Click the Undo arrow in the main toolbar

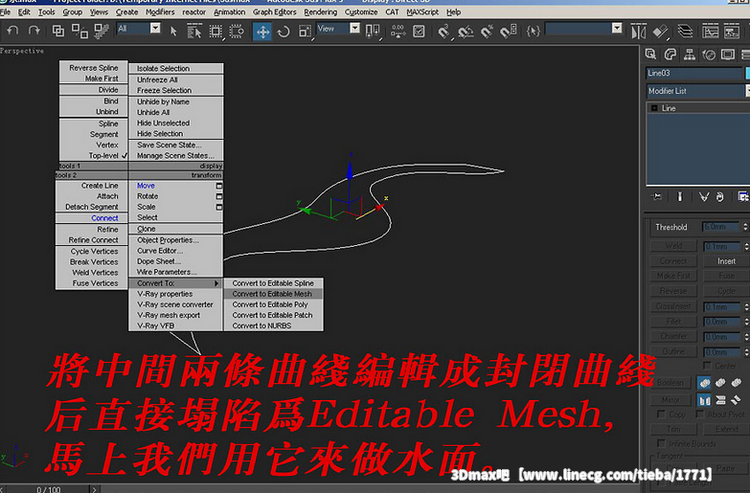click(x=13, y=31)
